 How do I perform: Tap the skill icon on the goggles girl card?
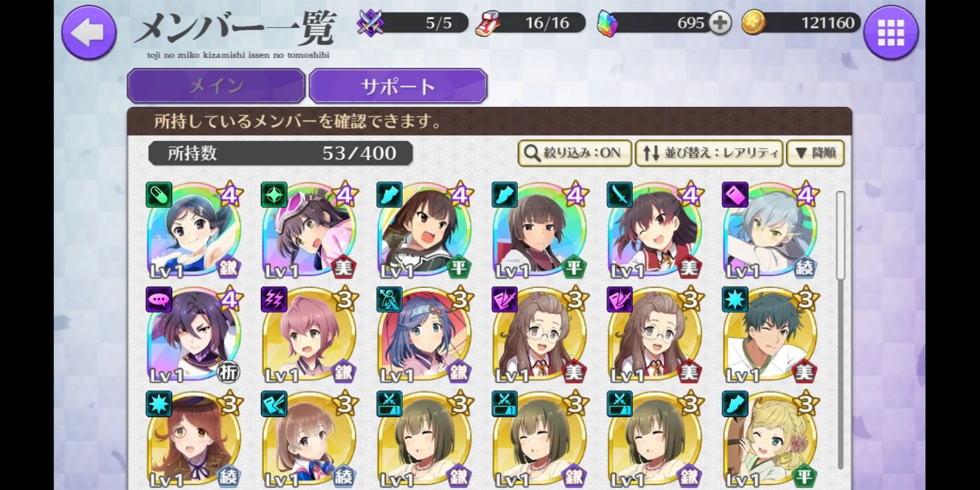click(x=274, y=195)
